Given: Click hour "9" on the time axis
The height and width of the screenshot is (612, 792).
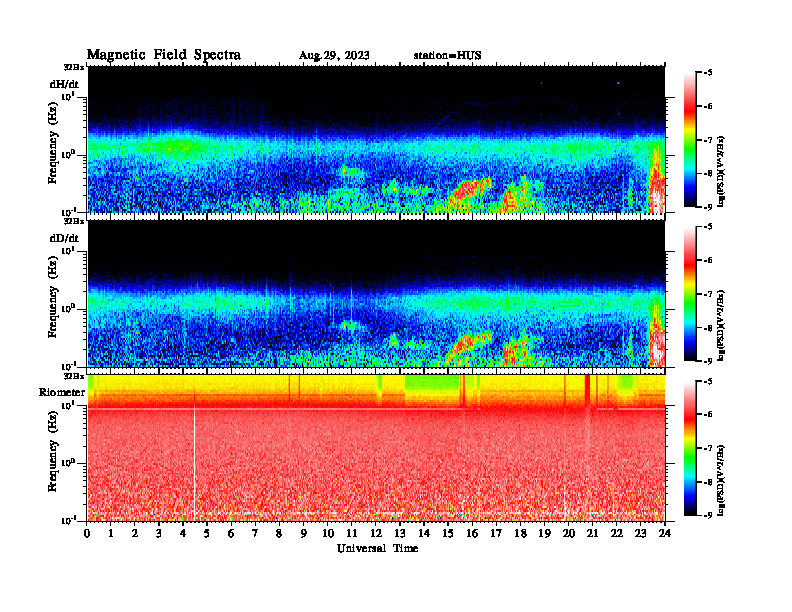Looking at the screenshot, I should pyautogui.click(x=304, y=533).
